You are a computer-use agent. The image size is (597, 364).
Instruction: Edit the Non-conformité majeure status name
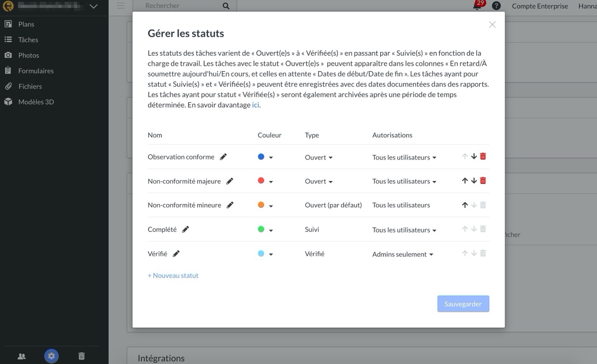point(230,181)
